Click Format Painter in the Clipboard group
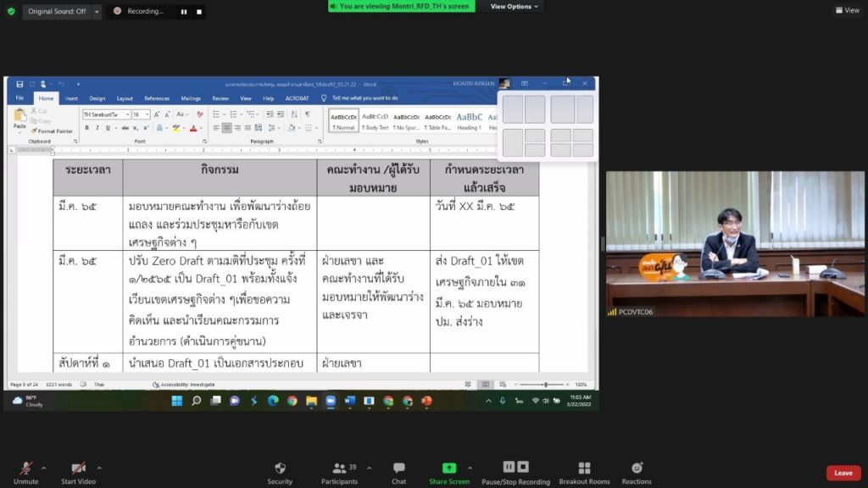This screenshot has width=868, height=488. click(x=52, y=131)
